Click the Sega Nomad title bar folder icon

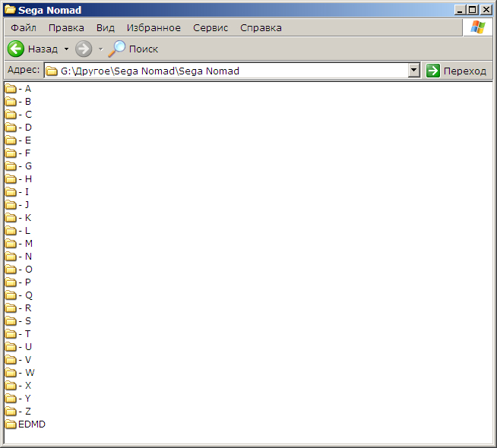click(x=11, y=10)
